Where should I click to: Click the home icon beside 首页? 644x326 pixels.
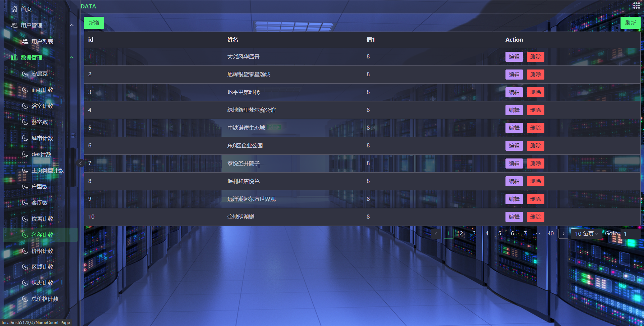tap(14, 9)
